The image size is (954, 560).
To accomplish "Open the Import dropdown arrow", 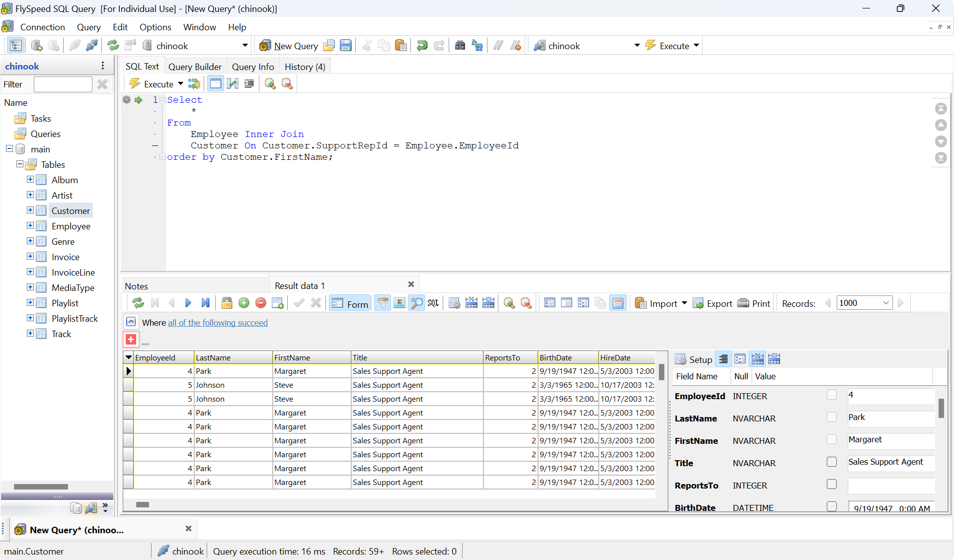I will tap(684, 303).
